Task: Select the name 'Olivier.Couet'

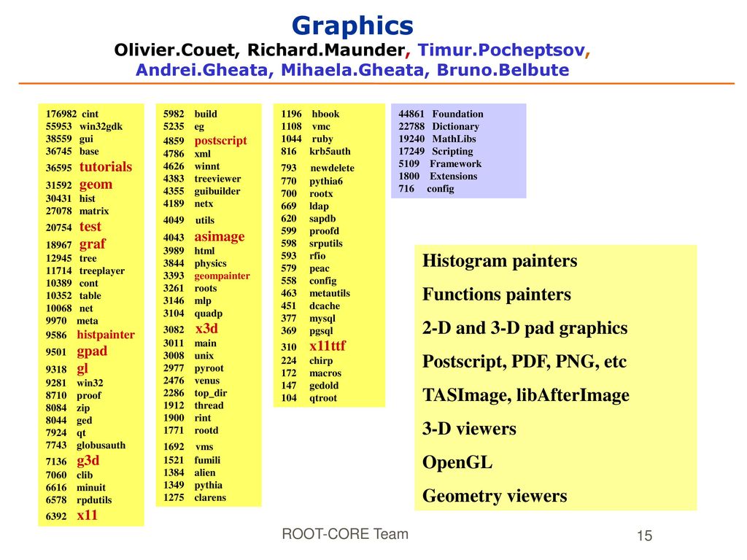Action: [174, 50]
